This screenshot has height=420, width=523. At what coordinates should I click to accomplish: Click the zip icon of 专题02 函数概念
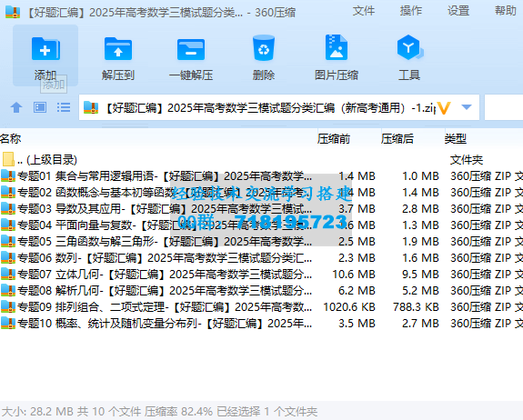click(x=8, y=192)
